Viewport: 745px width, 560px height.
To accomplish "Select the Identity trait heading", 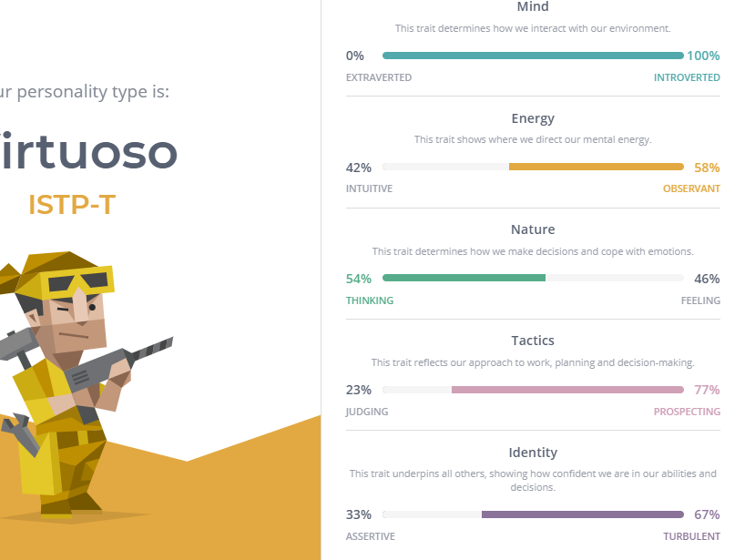I will tap(533, 453).
